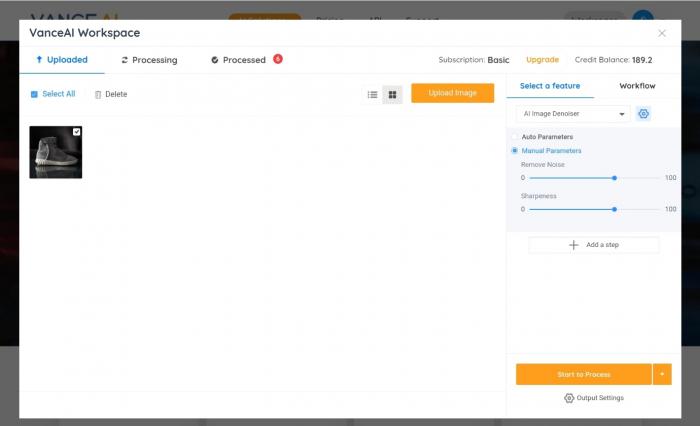This screenshot has height=426, width=700.
Task: Toggle the Select All checkbox
Action: coord(34,94)
